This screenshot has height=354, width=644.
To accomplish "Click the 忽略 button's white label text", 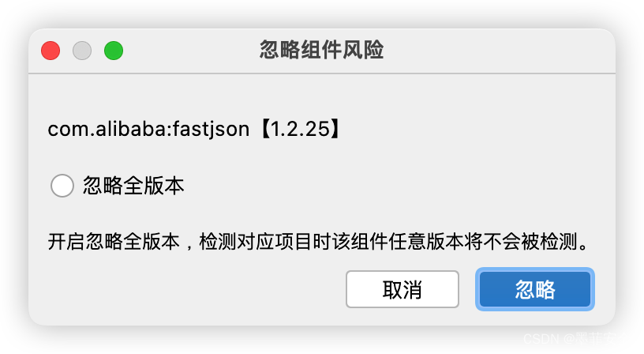I will click(535, 289).
